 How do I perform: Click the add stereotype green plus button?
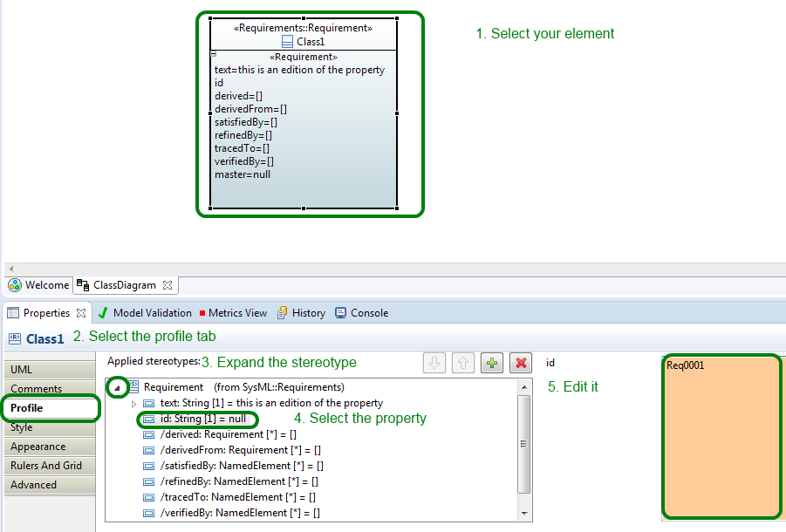[492, 363]
